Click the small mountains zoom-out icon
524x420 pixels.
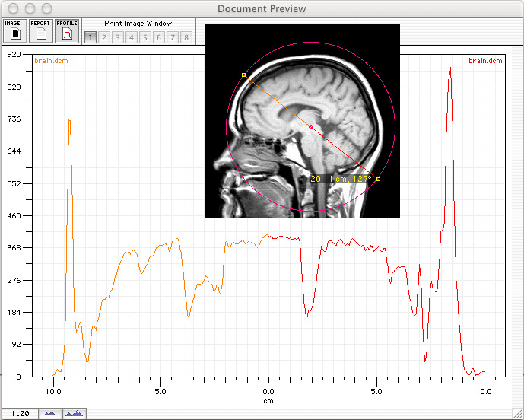pos(50,413)
